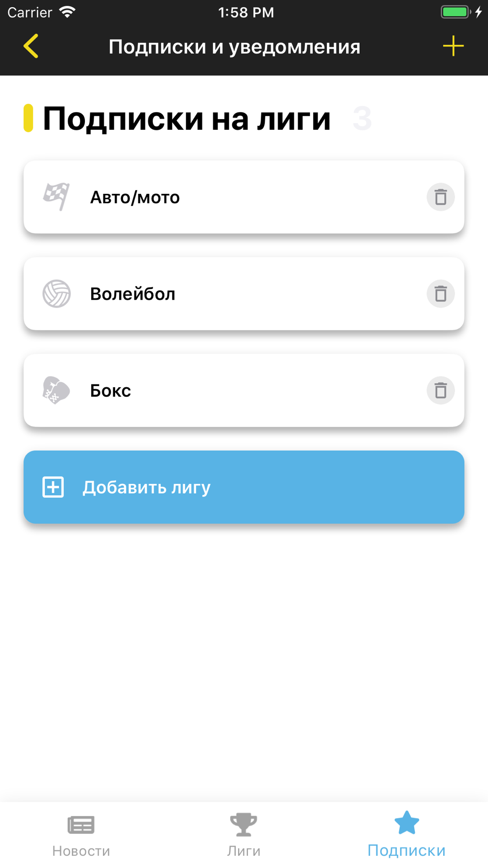The width and height of the screenshot is (488, 868).
Task: Tap the volleyball icon
Action: (x=57, y=294)
